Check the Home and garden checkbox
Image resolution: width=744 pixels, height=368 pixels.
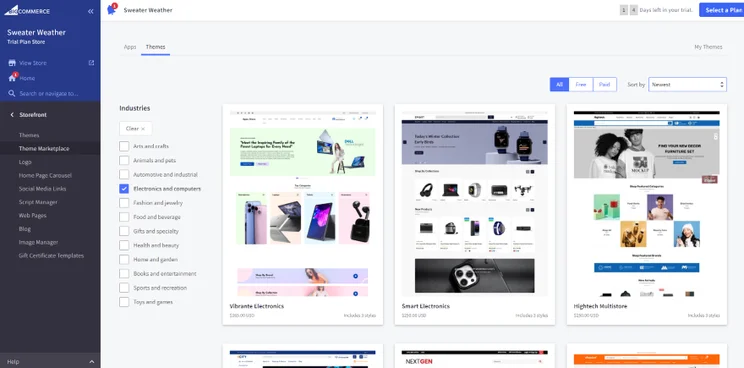pyautogui.click(x=124, y=259)
